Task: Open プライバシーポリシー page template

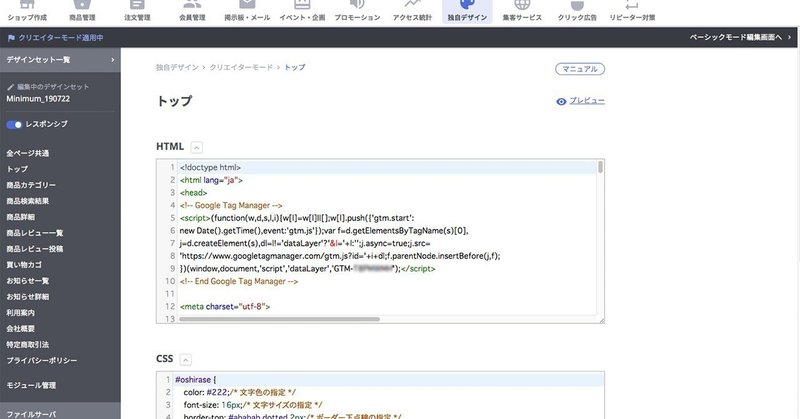Action: 42,360
